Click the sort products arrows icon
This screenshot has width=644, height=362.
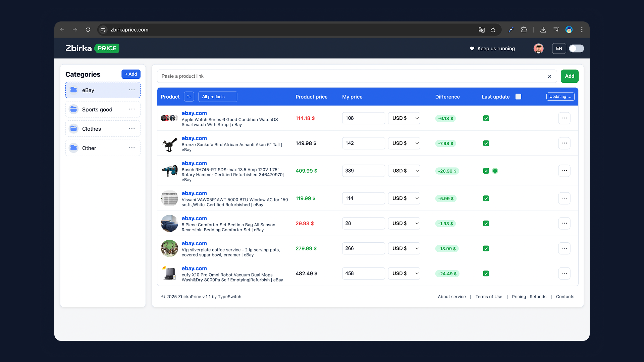[189, 97]
